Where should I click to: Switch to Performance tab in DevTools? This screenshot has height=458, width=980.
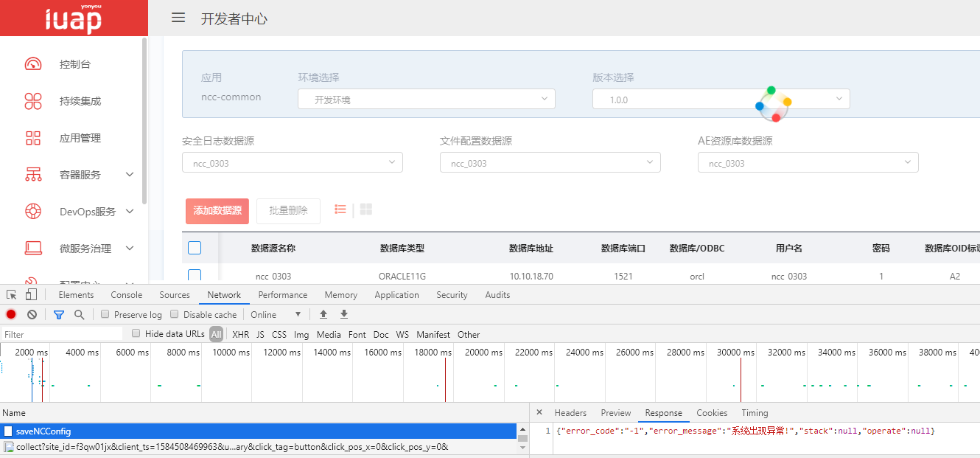tap(283, 295)
